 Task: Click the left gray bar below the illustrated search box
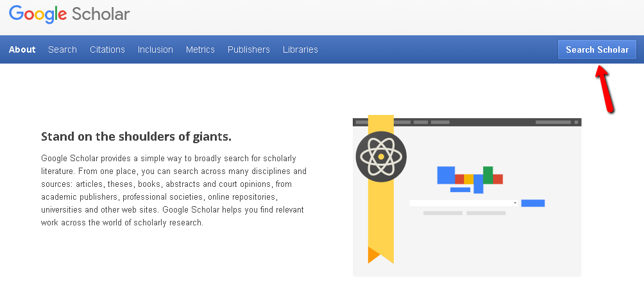(443, 213)
